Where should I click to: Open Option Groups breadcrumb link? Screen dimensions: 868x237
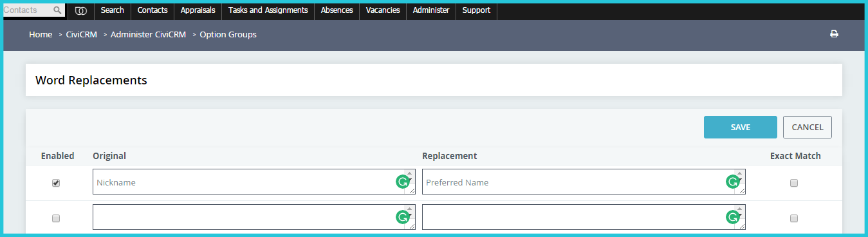pos(228,35)
